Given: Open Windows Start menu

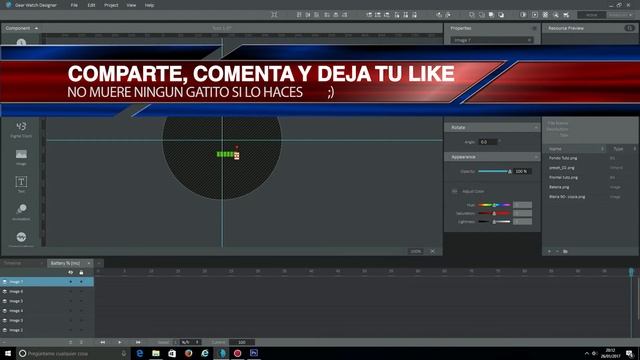Looking at the screenshot, I should [x=8, y=353].
